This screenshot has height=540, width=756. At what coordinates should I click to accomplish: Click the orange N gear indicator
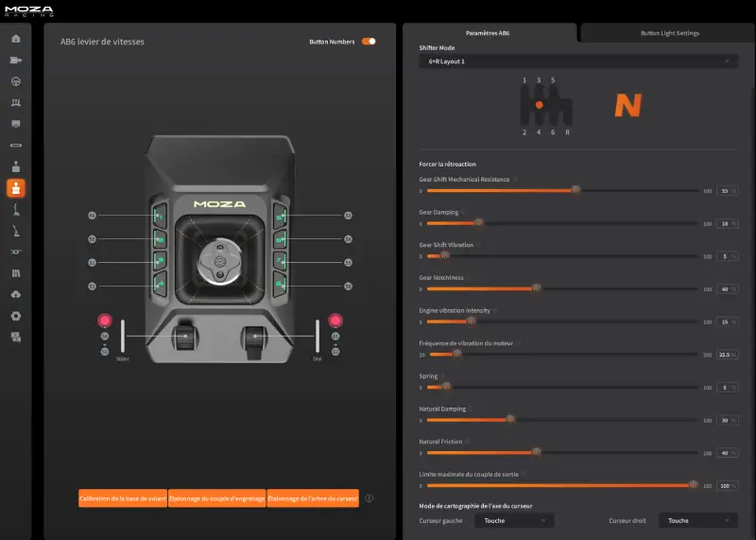click(x=627, y=105)
